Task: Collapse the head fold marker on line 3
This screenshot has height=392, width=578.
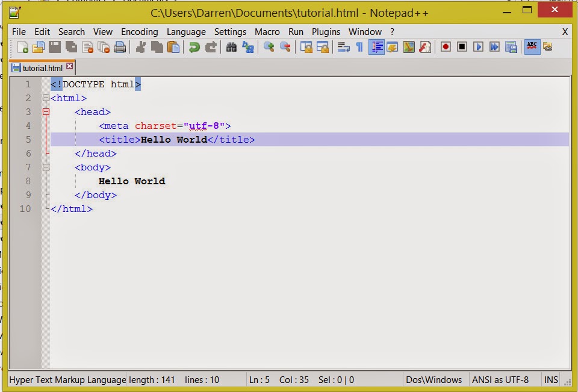Action: (46, 112)
